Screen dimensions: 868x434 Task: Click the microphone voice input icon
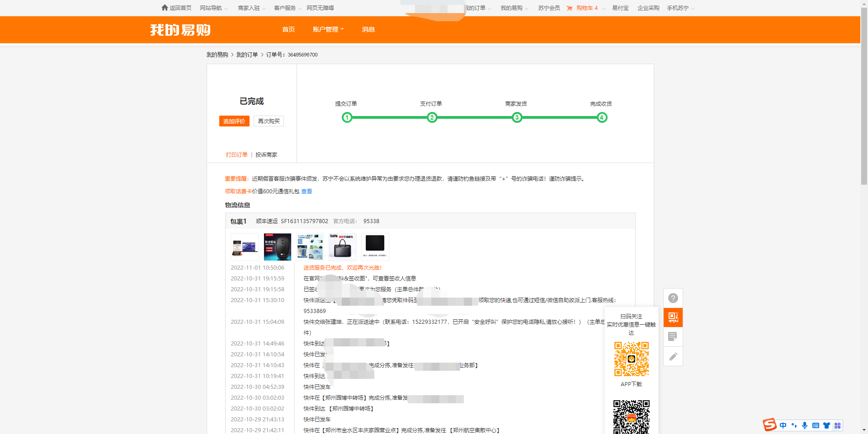point(805,425)
